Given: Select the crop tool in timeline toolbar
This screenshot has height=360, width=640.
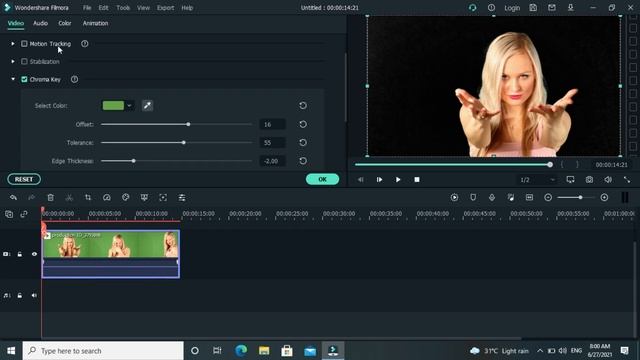Looking at the screenshot, I should pyautogui.click(x=88, y=198).
